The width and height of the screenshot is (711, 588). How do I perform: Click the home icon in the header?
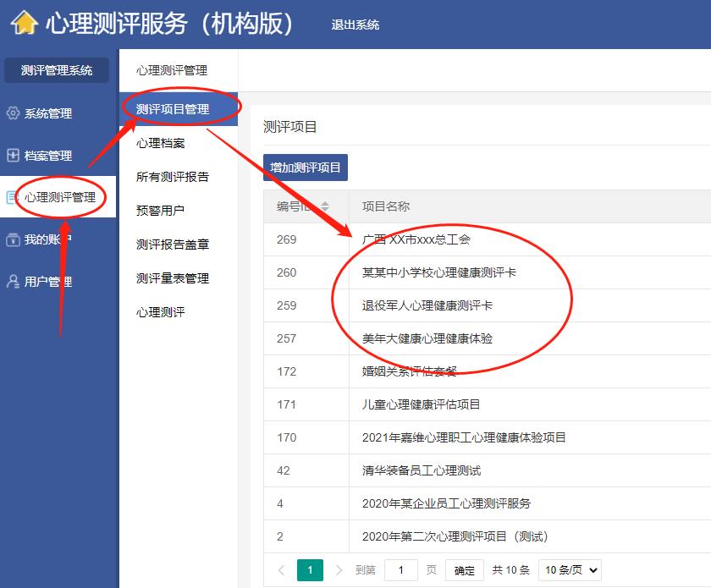point(25,23)
